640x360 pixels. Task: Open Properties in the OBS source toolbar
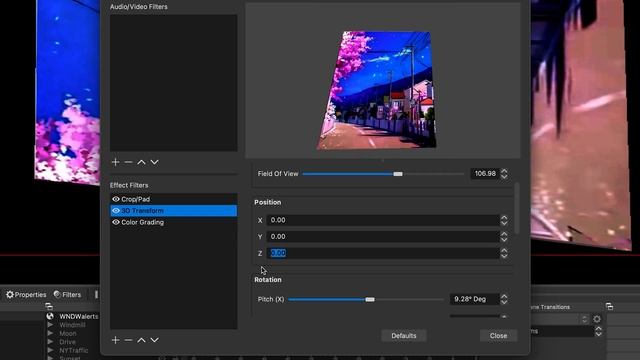pos(26,294)
